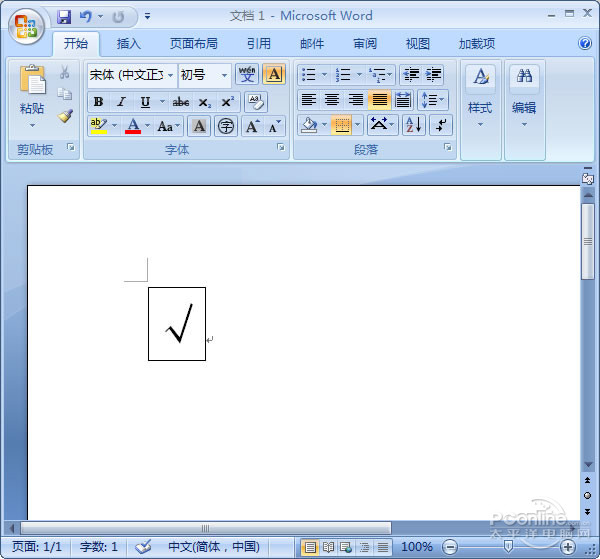Screen dimensions: 600x559
Task: Click the 字数: 1 word count in status bar
Action: pos(99,547)
